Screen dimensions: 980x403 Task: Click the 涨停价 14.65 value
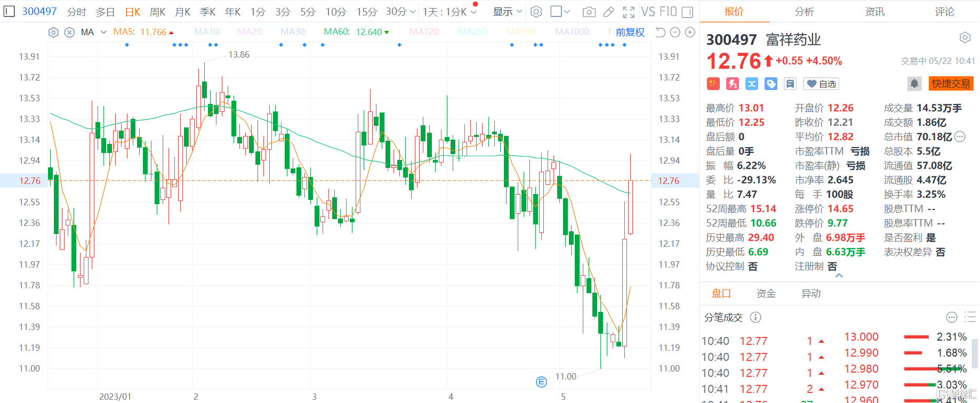tap(840, 209)
